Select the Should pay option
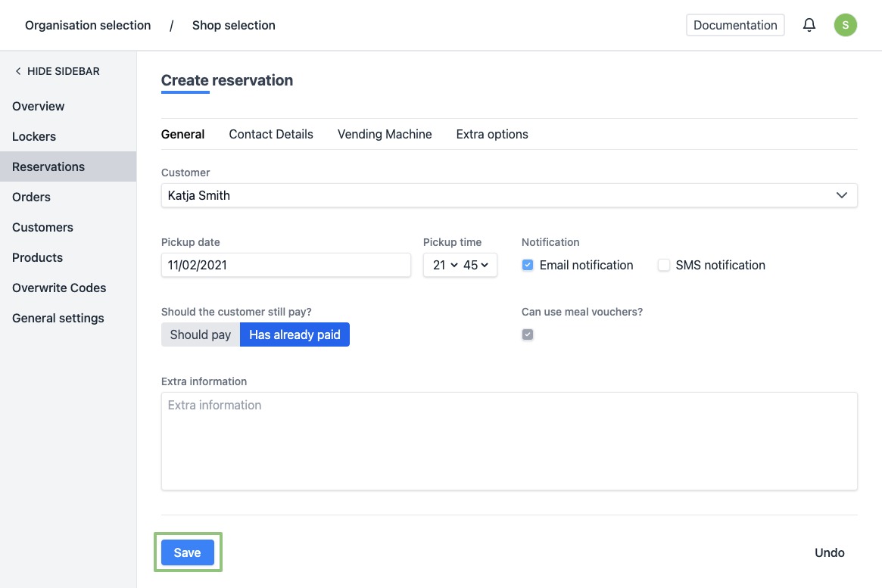Screen dimensions: 882x588 [201, 334]
